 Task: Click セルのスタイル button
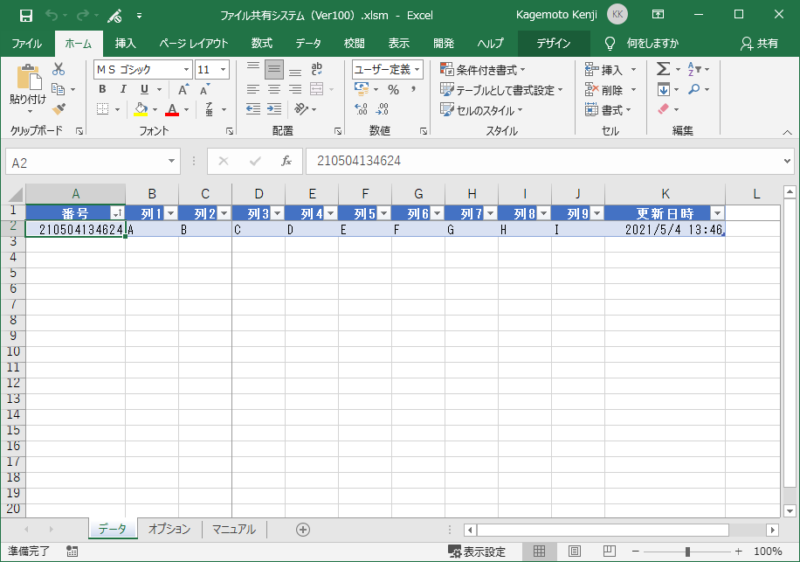coord(481,110)
